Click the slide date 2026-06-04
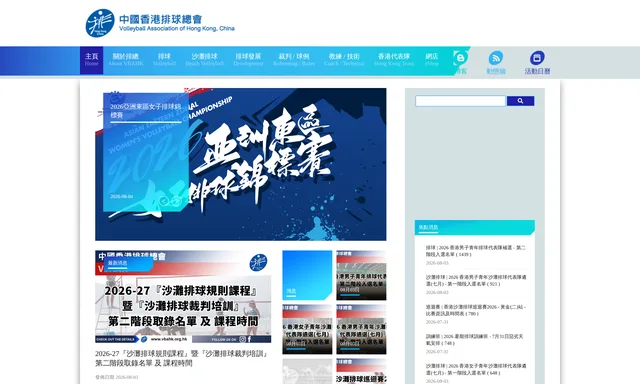640x384 pixels. [122, 196]
